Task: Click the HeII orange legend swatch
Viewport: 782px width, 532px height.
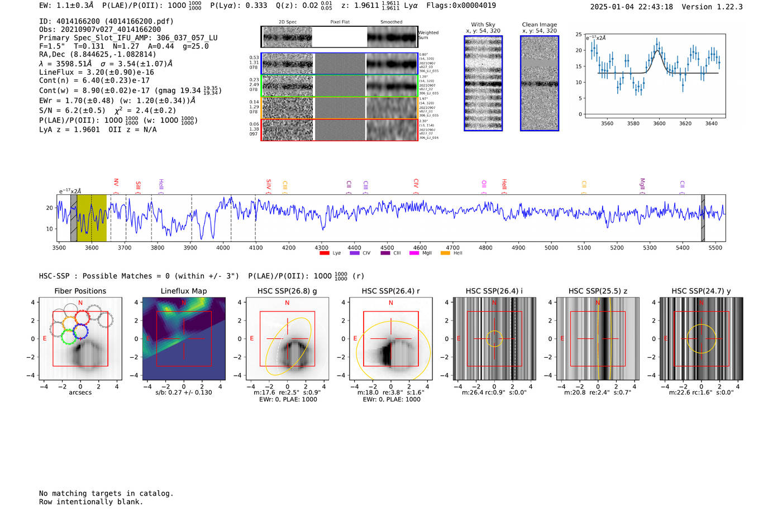Action: [x=445, y=253]
